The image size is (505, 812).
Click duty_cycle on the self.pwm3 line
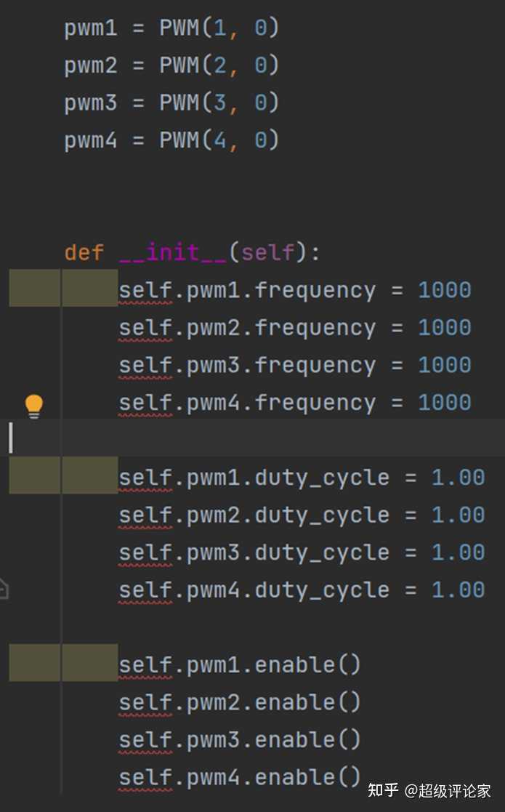pos(322,552)
